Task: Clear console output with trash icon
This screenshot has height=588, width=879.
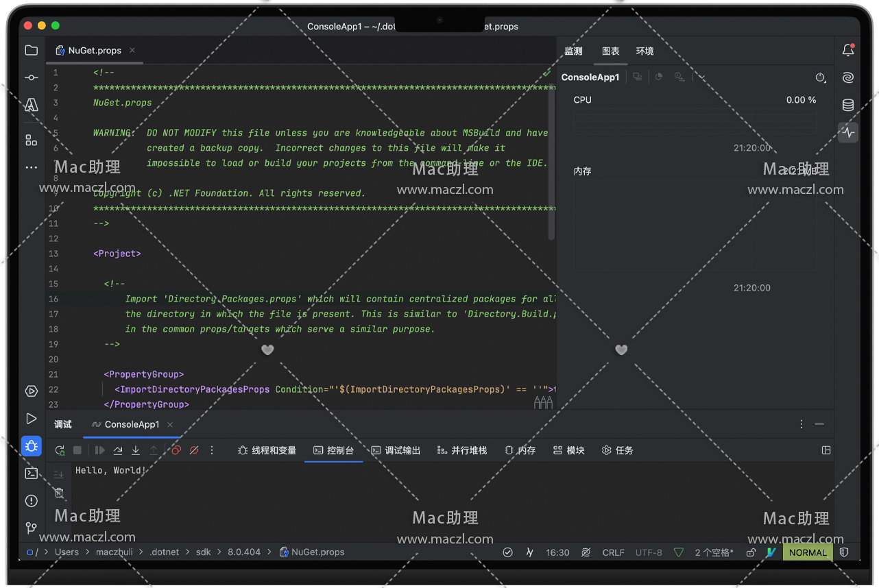Action: pyautogui.click(x=59, y=492)
